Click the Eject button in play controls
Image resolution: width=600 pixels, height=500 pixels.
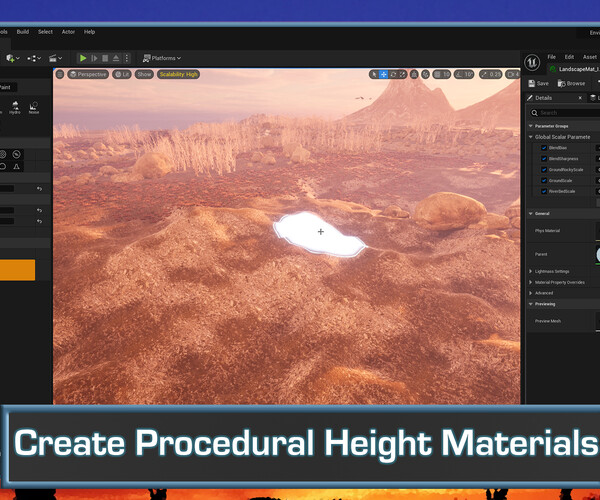pos(116,58)
